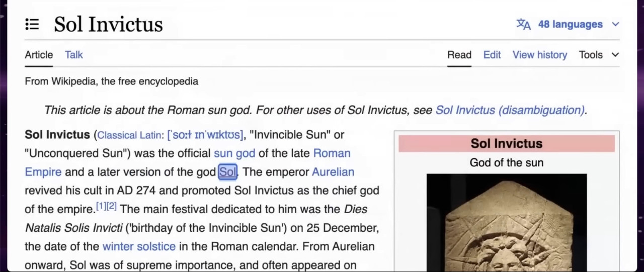Click the infobox heading Sol Invictus
644x272 pixels.
507,143
